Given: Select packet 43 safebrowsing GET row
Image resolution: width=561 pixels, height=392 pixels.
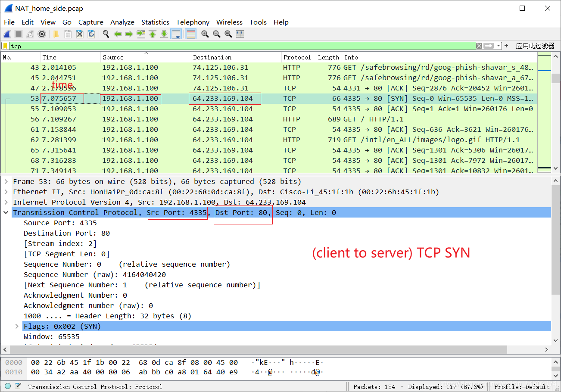Looking at the screenshot, I should 269,67.
